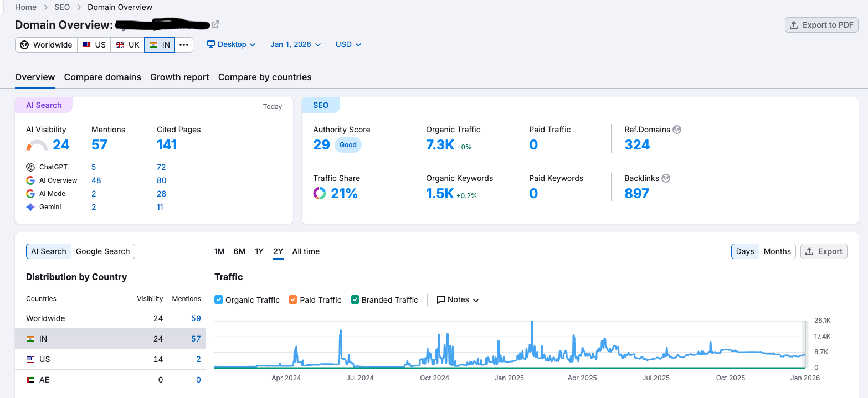Click the globe icon next to Backlinks
The image size is (868, 398).
(666, 178)
